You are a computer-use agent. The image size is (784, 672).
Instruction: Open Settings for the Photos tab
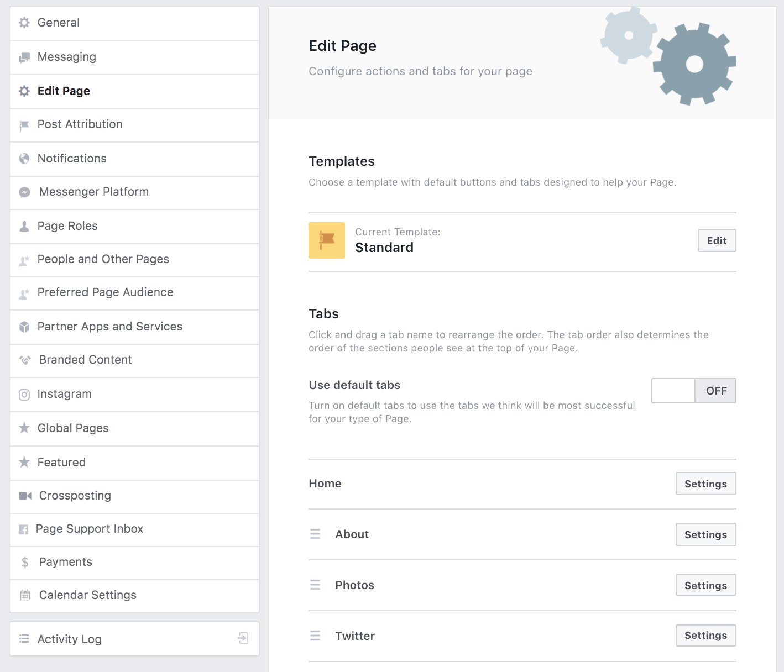(705, 585)
